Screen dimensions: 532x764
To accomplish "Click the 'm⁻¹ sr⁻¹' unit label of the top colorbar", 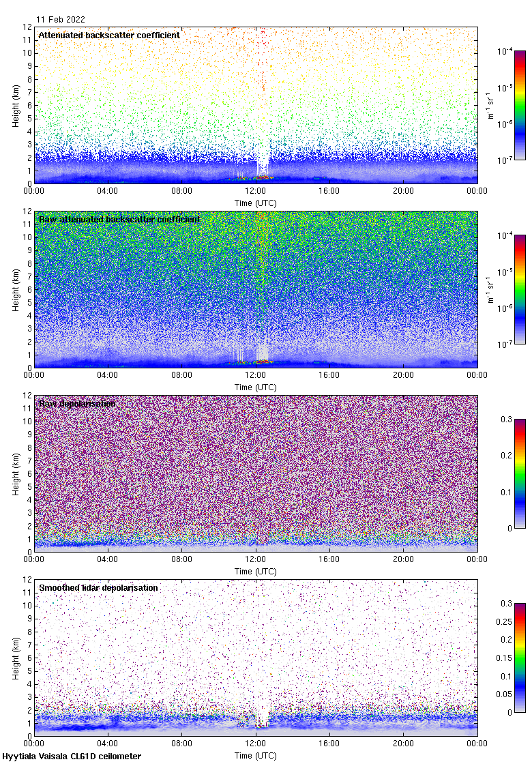I will point(490,105).
